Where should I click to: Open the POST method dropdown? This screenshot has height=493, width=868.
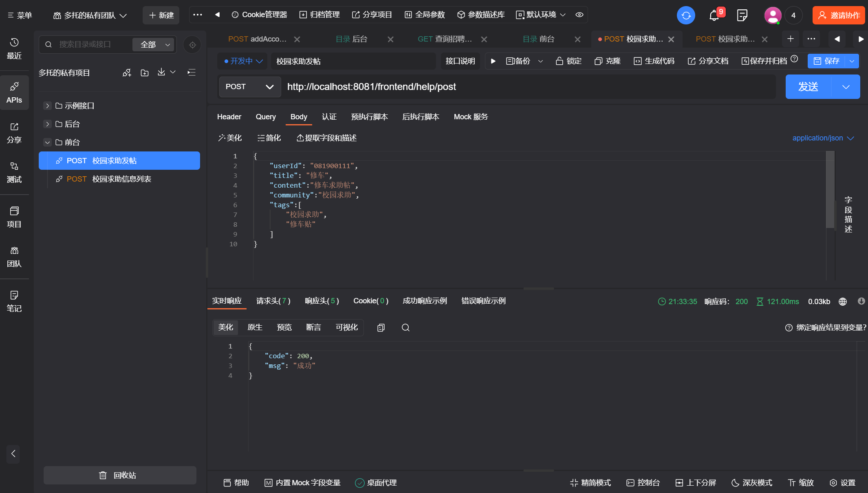[x=250, y=87]
